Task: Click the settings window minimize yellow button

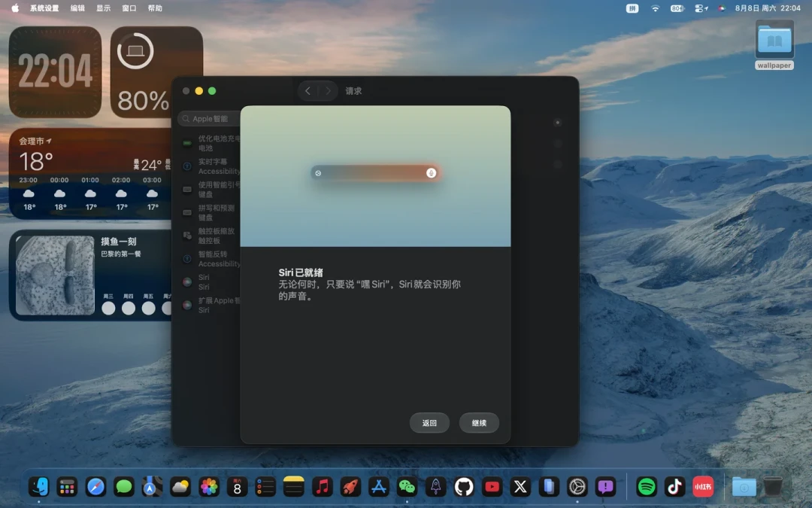Action: pyautogui.click(x=198, y=91)
